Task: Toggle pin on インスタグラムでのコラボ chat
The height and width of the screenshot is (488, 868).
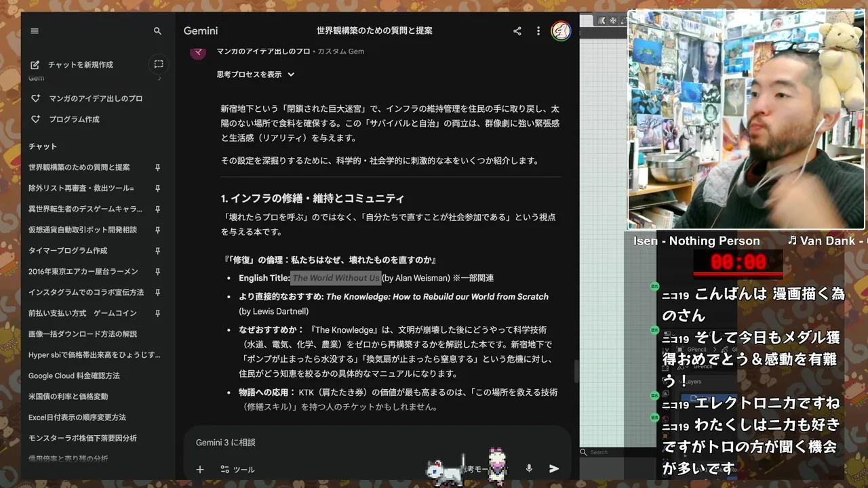Action: tap(157, 293)
